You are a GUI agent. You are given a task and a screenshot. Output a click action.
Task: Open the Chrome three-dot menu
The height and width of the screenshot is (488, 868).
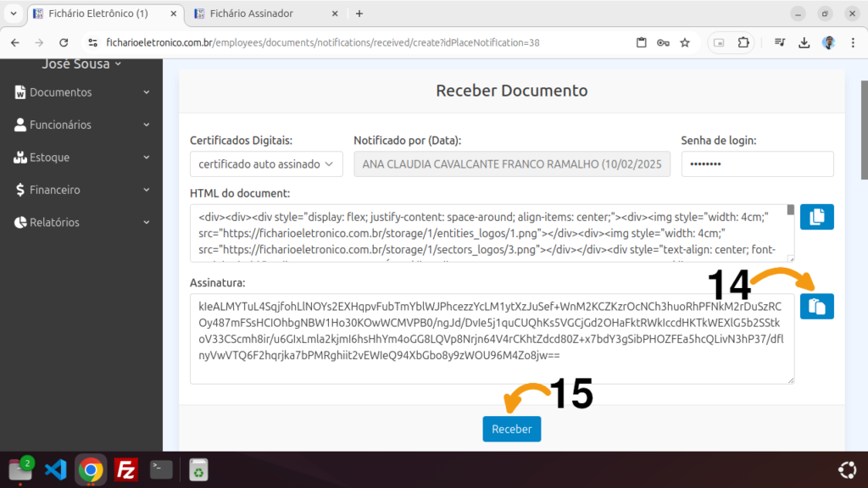click(x=853, y=42)
